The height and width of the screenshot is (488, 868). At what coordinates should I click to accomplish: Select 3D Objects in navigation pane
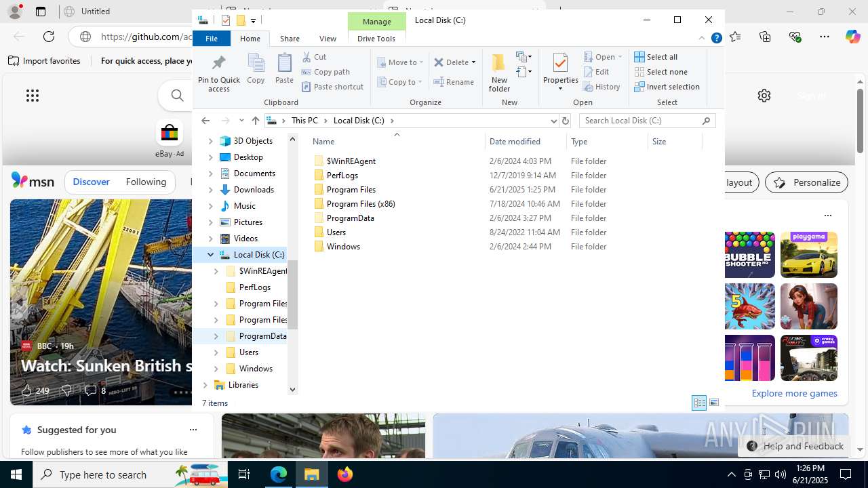[253, 141]
